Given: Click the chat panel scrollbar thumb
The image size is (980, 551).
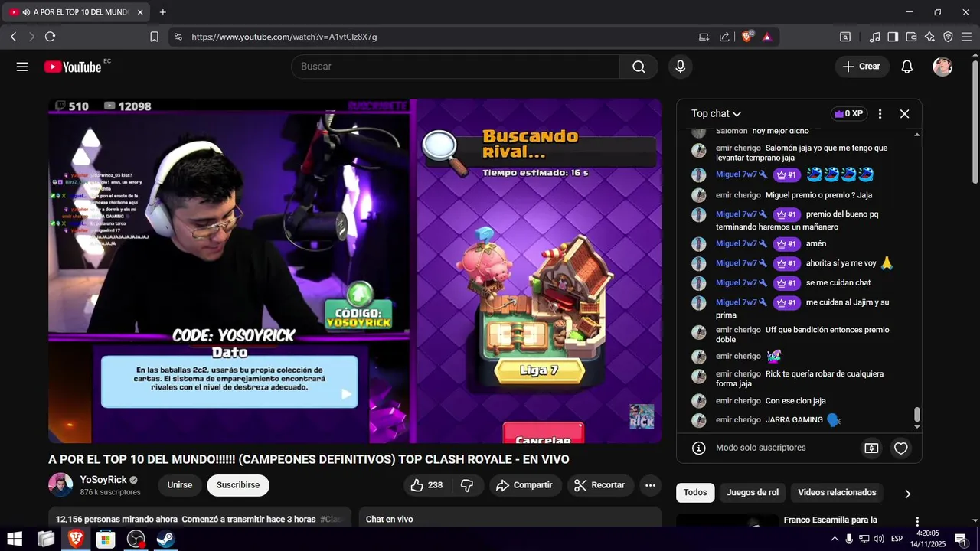Looking at the screenshot, I should pyautogui.click(x=917, y=414).
